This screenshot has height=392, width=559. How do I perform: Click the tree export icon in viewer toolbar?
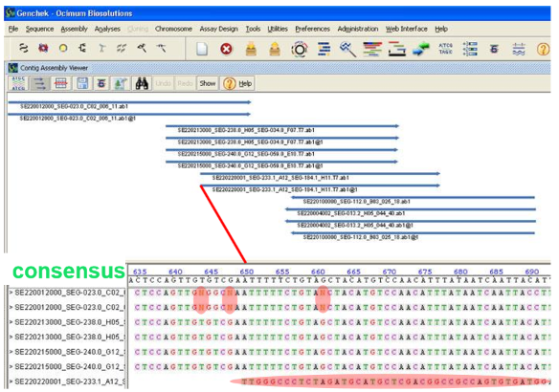pos(121,83)
